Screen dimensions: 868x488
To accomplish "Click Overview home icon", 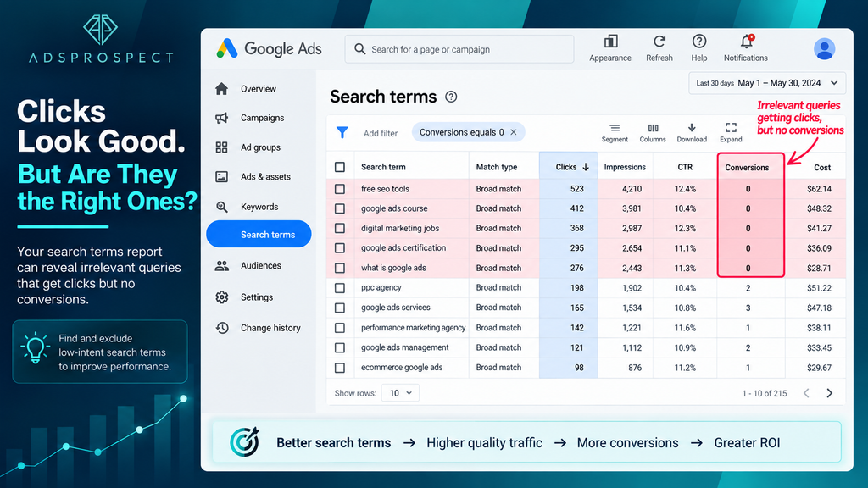I will pos(222,88).
